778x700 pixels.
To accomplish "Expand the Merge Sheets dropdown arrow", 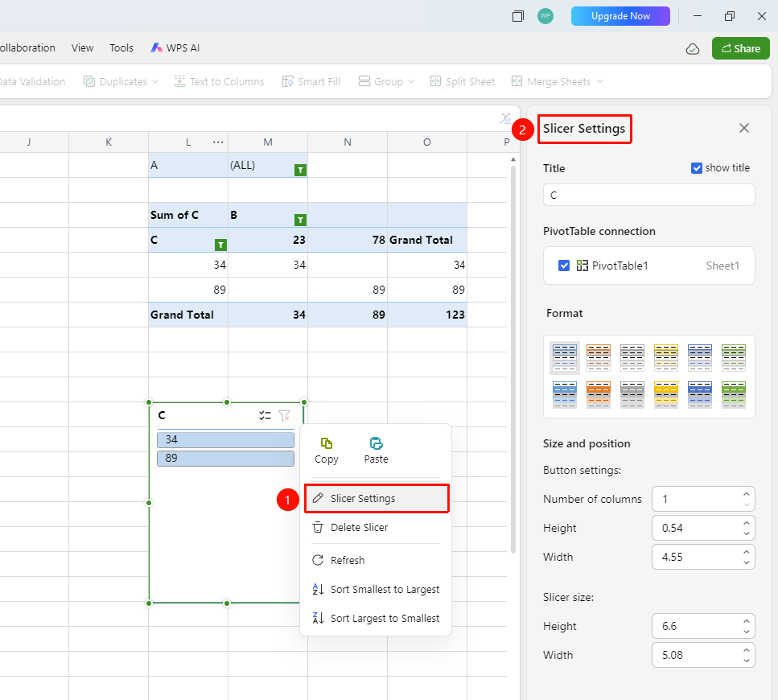I will point(600,81).
